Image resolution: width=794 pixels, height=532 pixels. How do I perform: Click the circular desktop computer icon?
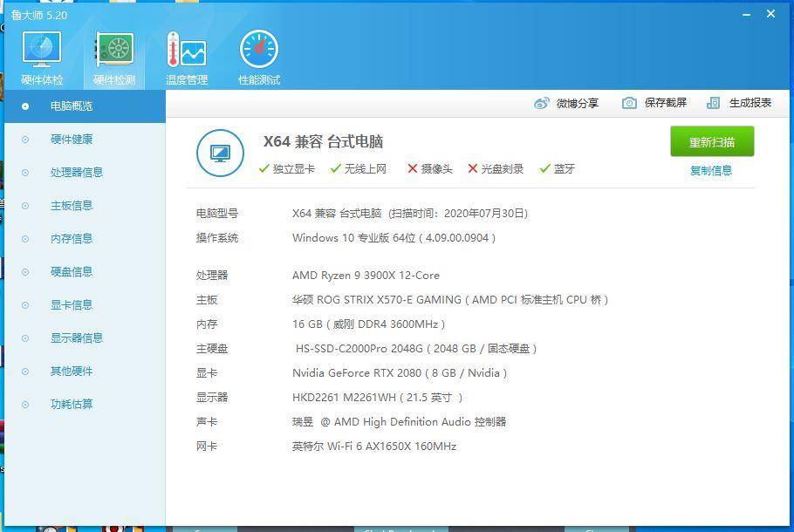[220, 153]
